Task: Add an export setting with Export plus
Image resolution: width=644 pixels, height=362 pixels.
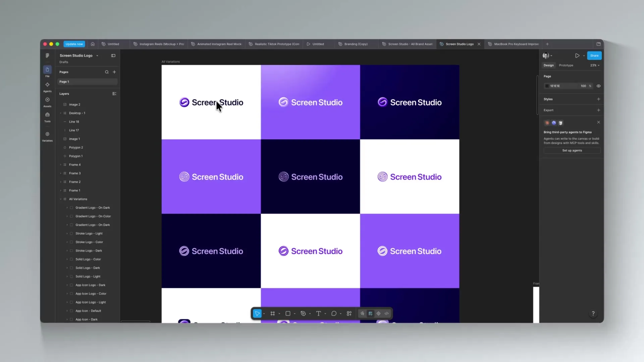Action: (598, 110)
